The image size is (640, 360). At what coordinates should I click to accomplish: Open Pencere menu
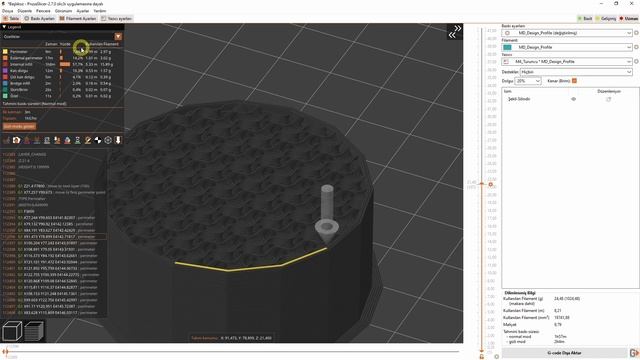coord(44,11)
